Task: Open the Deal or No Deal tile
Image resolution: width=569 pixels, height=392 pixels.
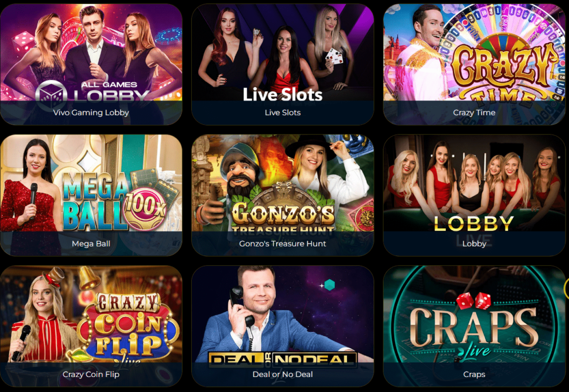Action: coord(282,326)
